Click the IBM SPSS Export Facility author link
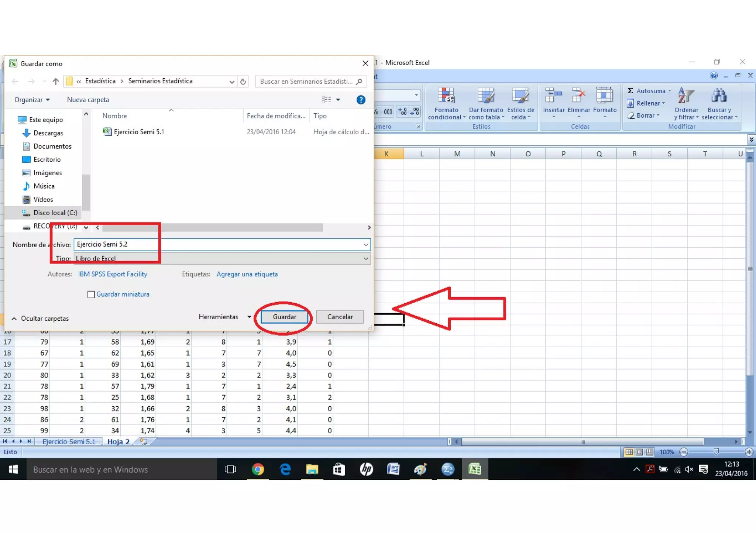Screen dimensions: 756x534 pos(113,274)
